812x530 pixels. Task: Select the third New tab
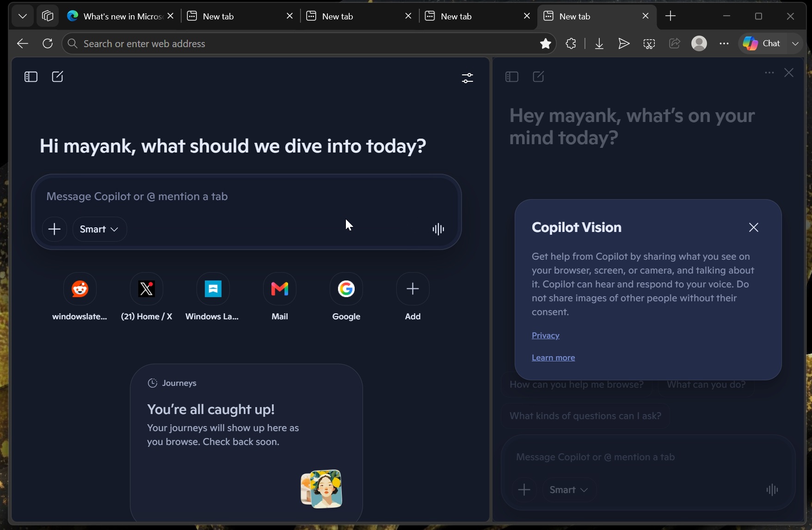(x=359, y=16)
